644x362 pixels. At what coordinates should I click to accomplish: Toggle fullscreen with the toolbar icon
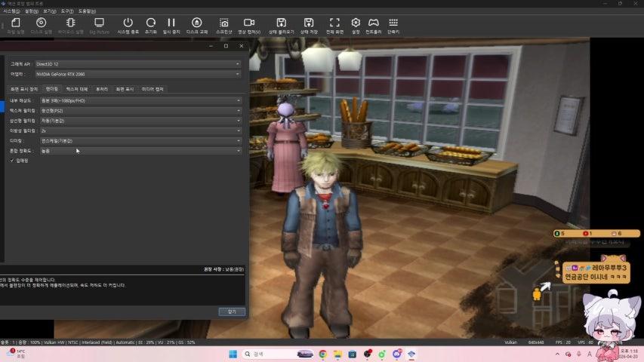click(x=335, y=23)
